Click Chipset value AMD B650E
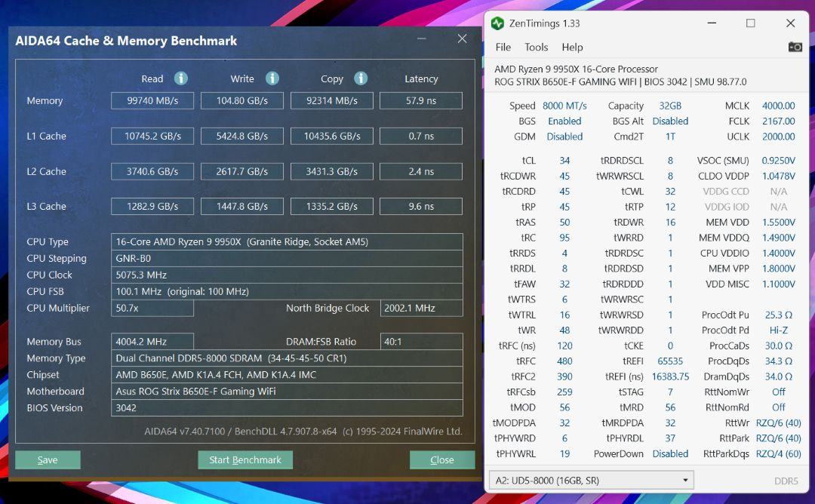815x504 pixels. click(x=287, y=375)
